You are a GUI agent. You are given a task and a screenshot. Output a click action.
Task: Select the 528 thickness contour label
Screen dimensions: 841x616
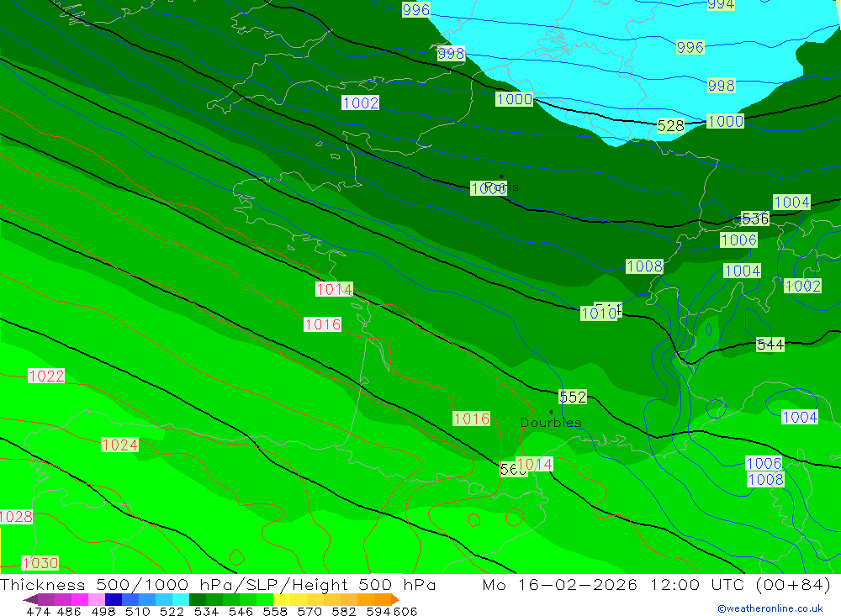click(x=670, y=125)
